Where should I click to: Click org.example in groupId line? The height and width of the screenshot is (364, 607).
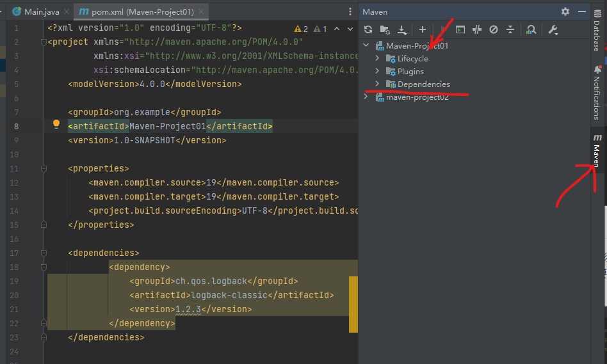(x=142, y=112)
